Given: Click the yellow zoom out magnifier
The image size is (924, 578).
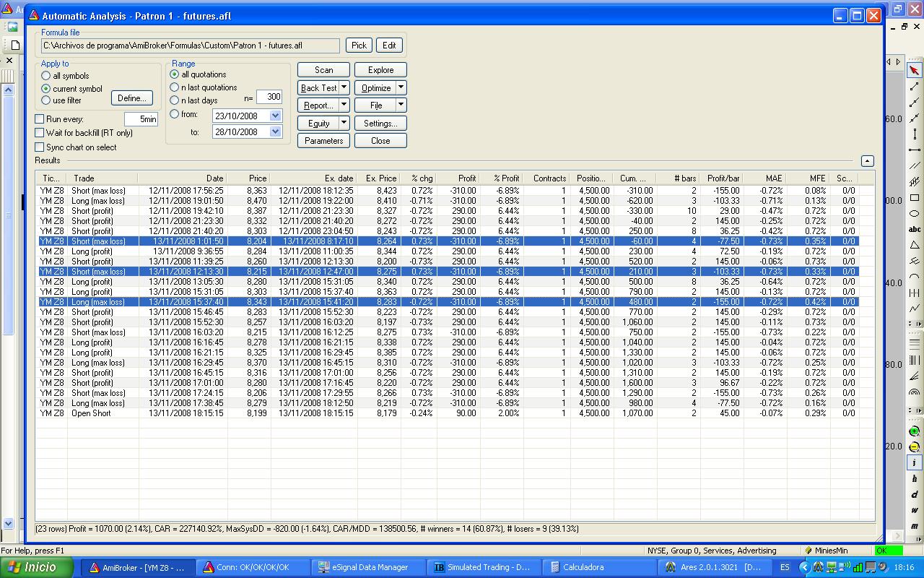Looking at the screenshot, I should click(914, 447).
